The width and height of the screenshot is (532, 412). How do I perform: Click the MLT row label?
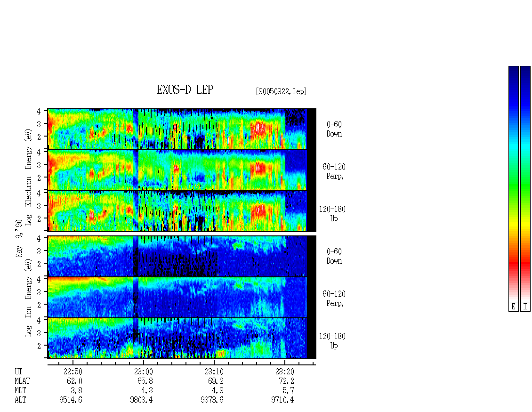[x=20, y=391]
